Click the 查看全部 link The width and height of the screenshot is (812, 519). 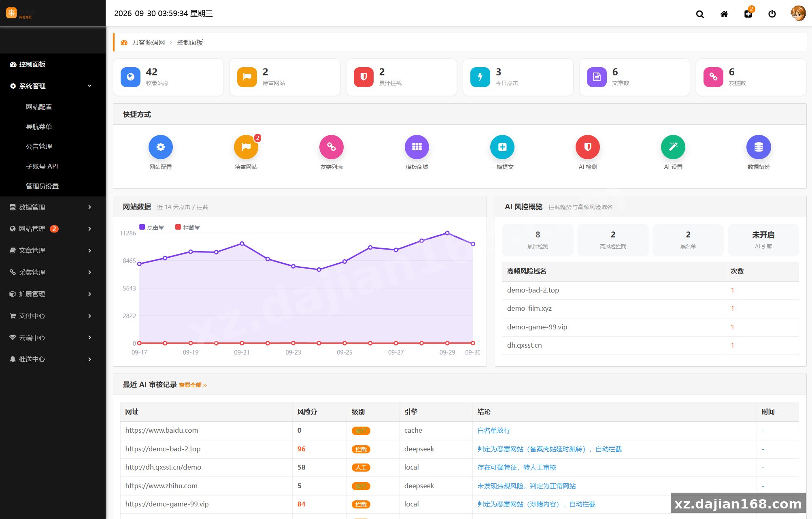tap(193, 385)
